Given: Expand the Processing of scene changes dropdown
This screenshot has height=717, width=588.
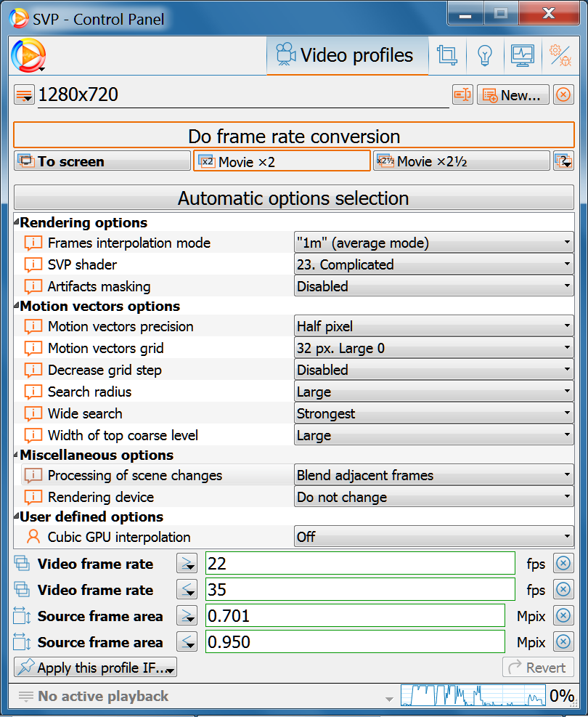Looking at the screenshot, I should (x=433, y=476).
